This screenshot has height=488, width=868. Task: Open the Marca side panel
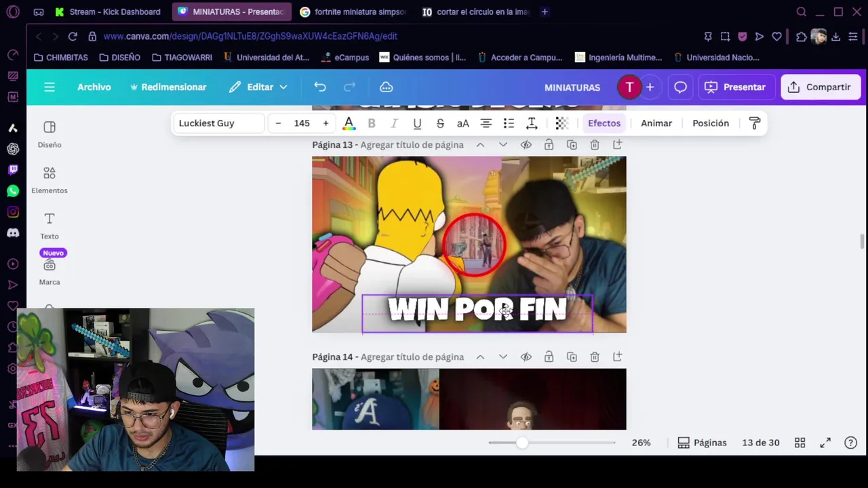tap(50, 272)
